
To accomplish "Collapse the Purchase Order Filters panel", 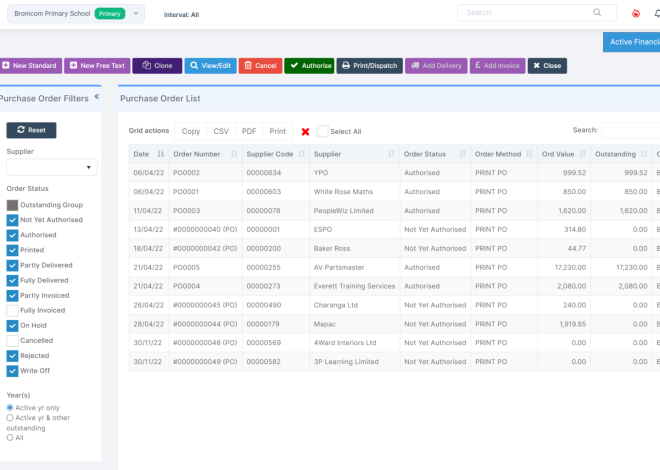I will (x=97, y=97).
